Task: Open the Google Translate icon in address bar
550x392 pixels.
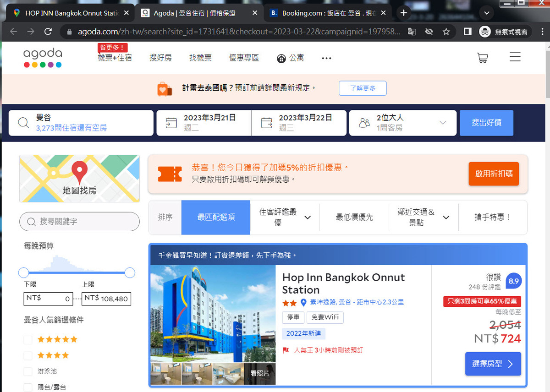Action: point(412,32)
